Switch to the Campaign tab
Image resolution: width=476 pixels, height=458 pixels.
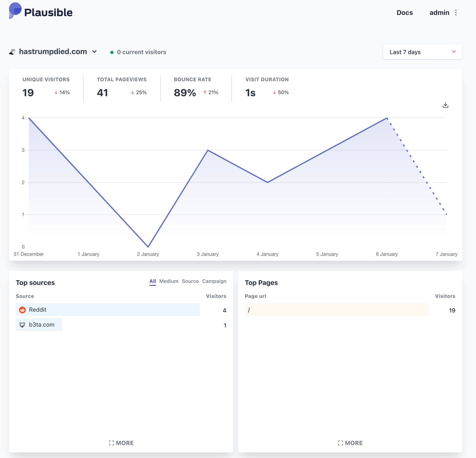pyautogui.click(x=214, y=281)
